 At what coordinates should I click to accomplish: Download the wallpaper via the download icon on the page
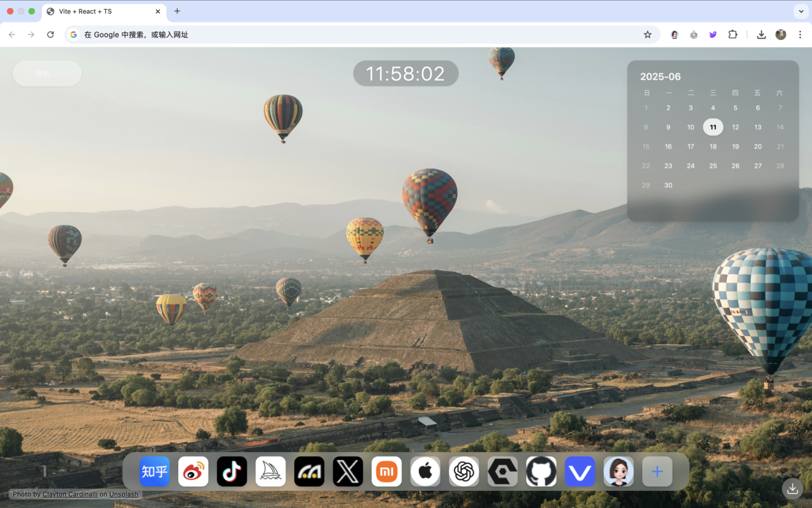coord(792,488)
